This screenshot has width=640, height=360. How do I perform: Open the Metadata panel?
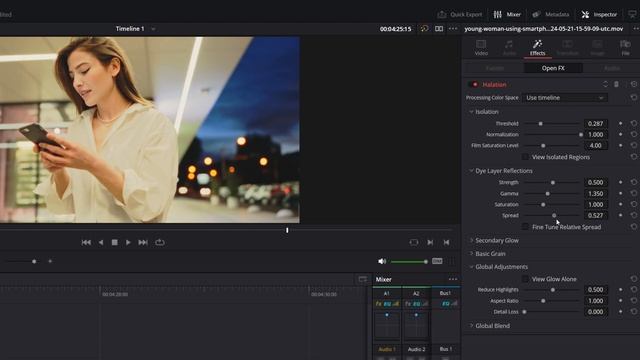[550, 14]
